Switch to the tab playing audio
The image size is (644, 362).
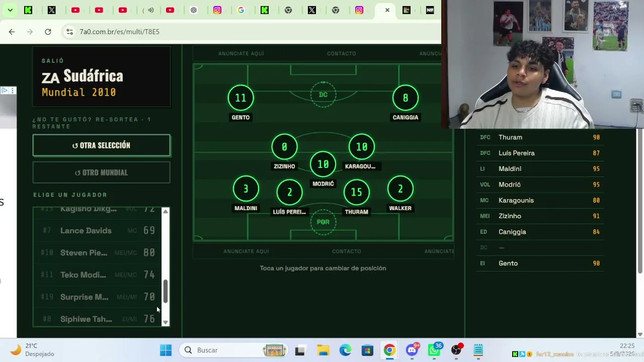tap(148, 10)
